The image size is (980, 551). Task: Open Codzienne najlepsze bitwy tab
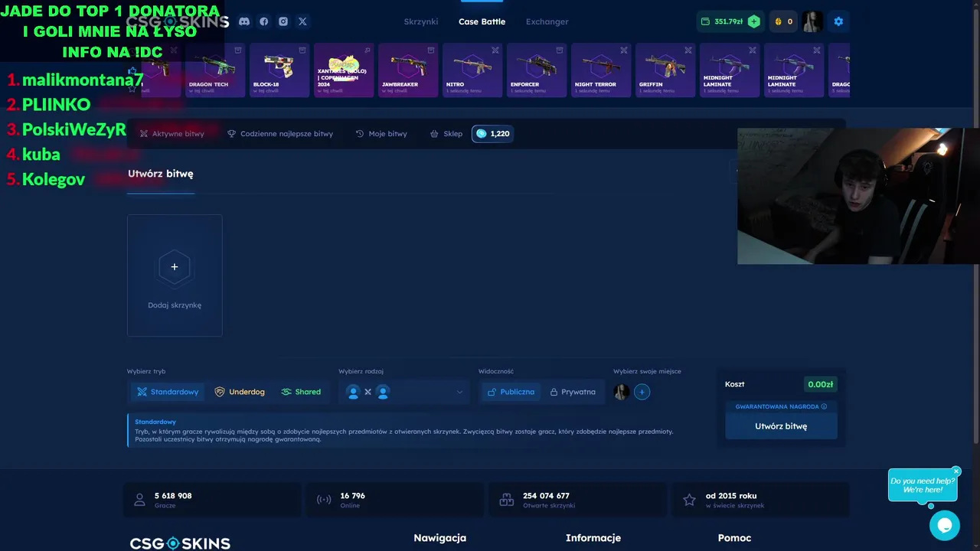(280, 133)
